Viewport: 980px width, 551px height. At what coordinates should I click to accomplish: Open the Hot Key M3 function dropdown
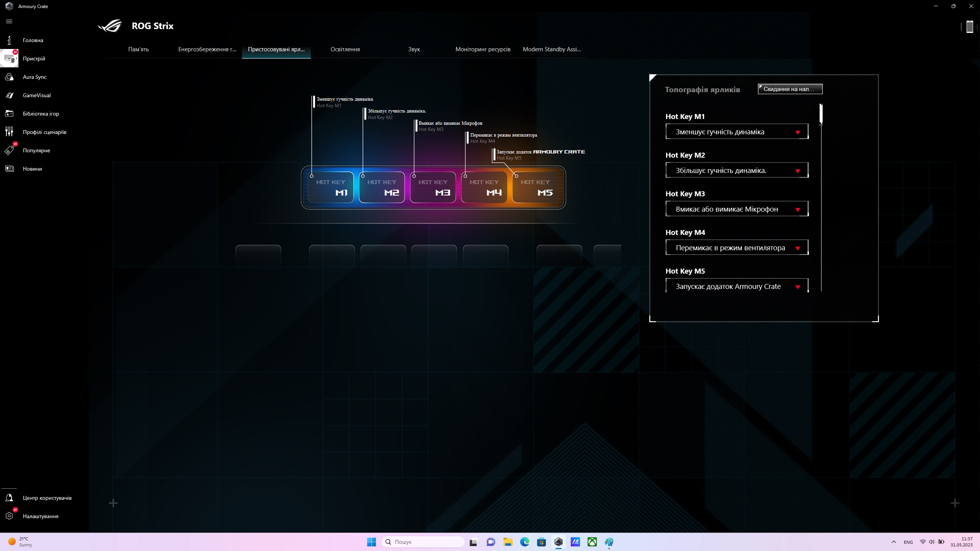737,209
